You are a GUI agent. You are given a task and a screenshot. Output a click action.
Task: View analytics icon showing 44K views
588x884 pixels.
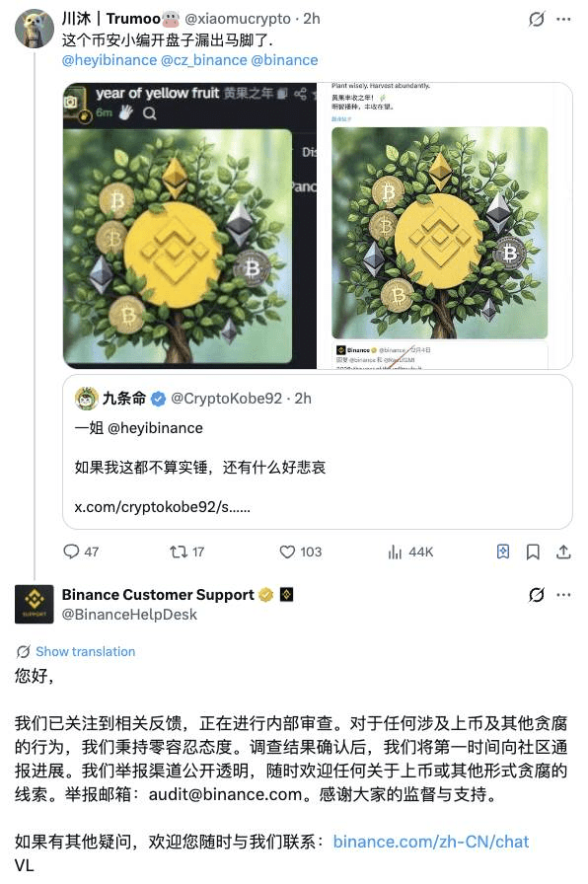click(x=395, y=552)
